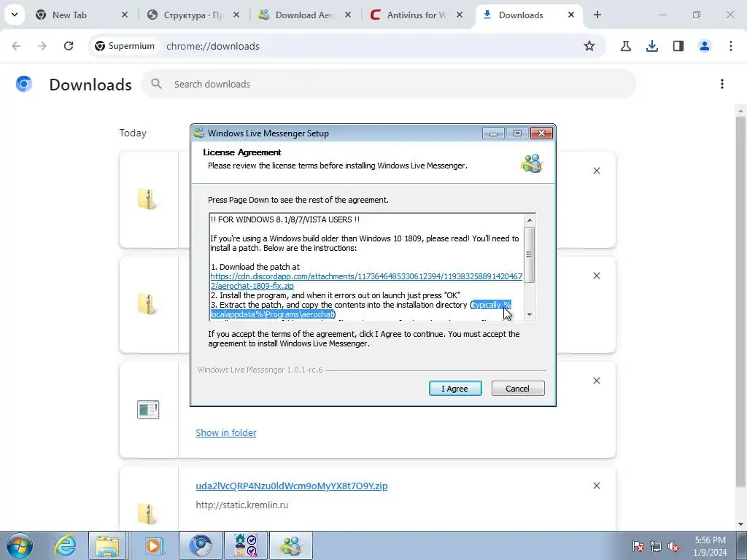Switch to the Структура tab

pos(193,15)
